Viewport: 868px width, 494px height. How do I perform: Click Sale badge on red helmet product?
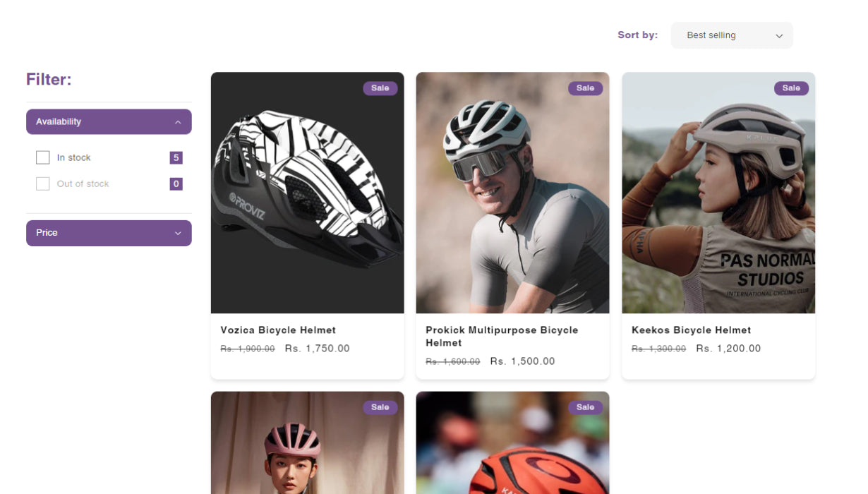(x=585, y=407)
